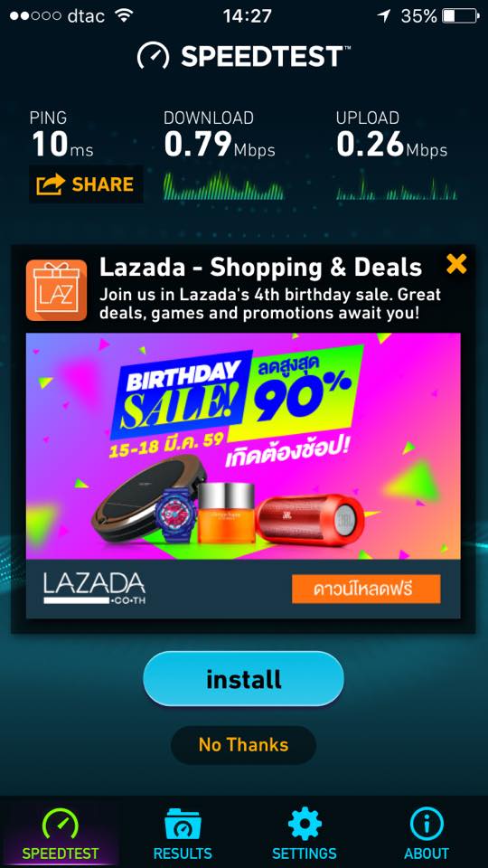Tap the Wi-Fi status icon
This screenshot has width=488, height=868.
[124, 15]
